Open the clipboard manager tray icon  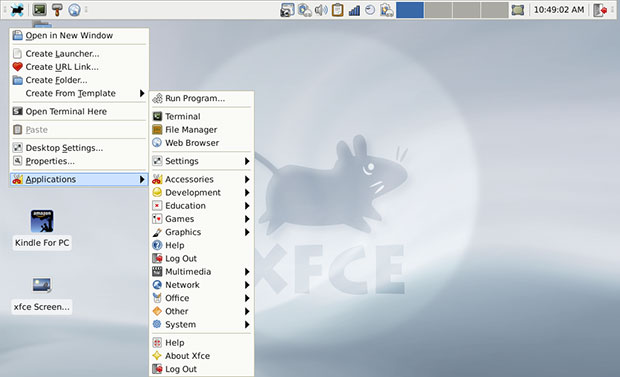[x=338, y=10]
